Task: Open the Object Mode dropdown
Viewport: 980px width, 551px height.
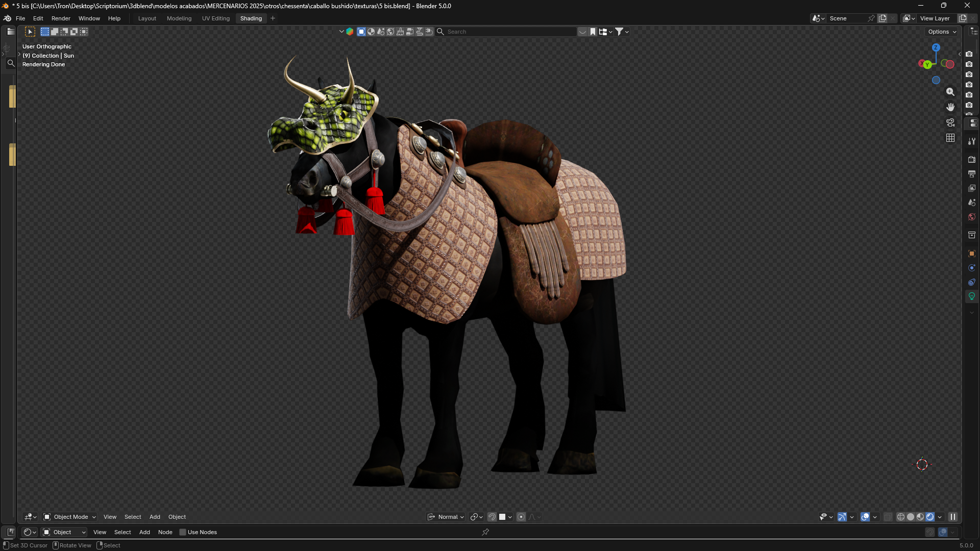Action: tap(70, 517)
